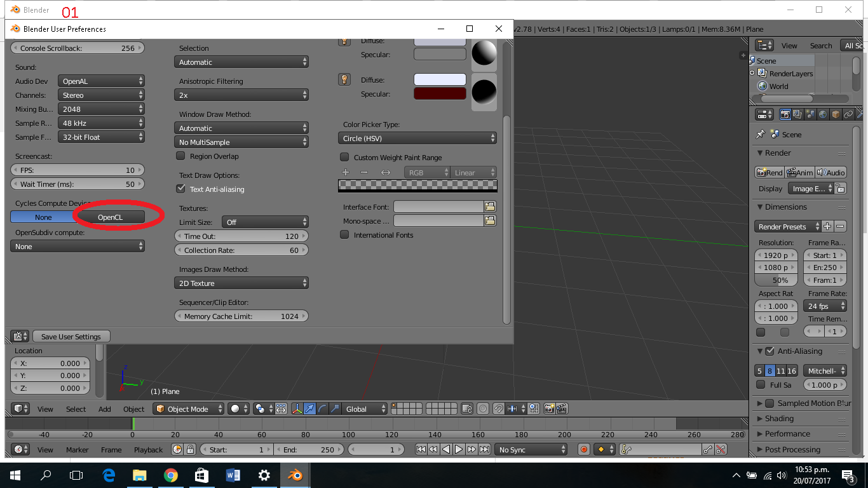
Task: Click the OpenGL render camera icon
Action: (548, 409)
